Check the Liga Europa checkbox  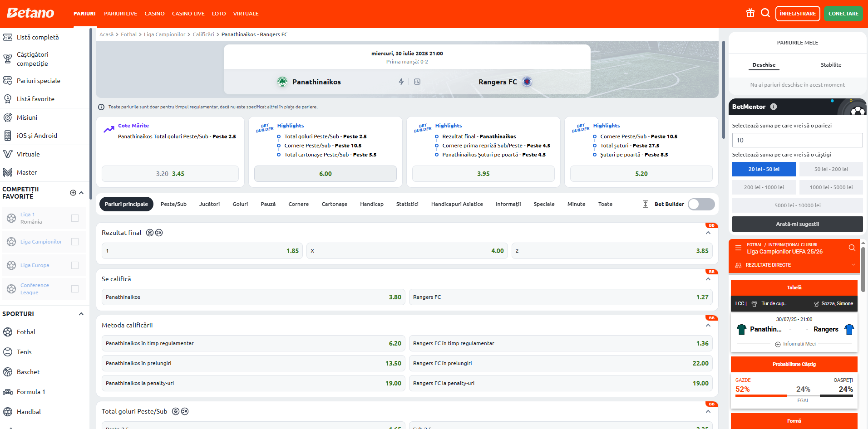click(75, 265)
